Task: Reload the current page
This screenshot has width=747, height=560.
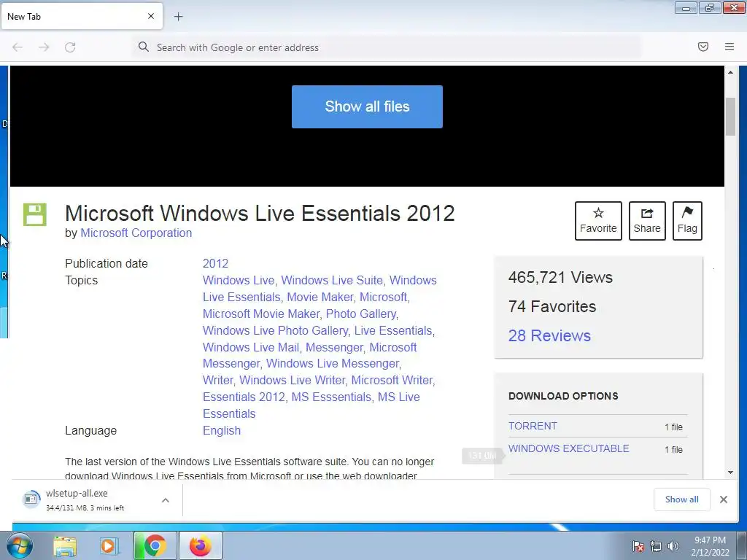Action: tap(70, 47)
